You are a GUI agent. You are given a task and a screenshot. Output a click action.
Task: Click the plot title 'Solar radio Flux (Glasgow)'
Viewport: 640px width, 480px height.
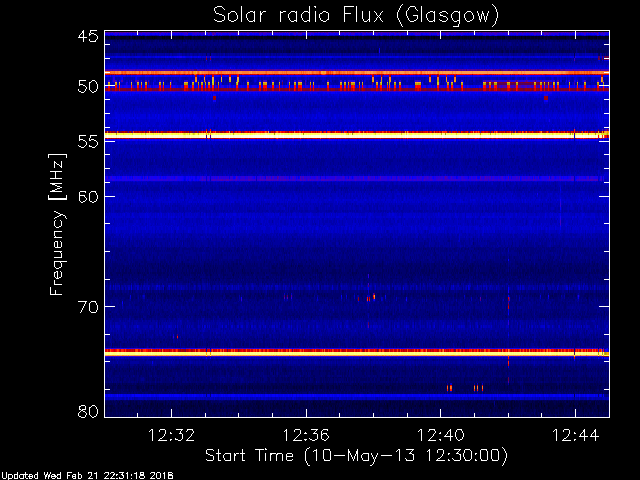[356, 16]
